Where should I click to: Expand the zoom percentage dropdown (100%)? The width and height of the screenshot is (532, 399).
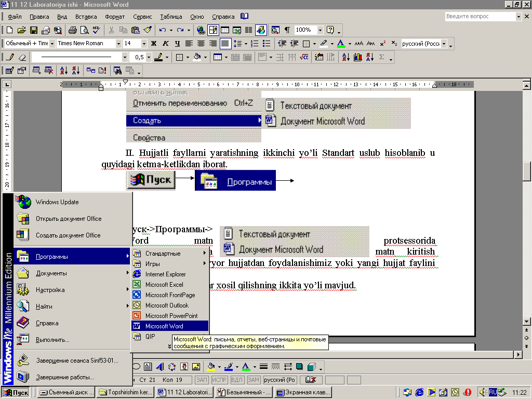(x=320, y=30)
